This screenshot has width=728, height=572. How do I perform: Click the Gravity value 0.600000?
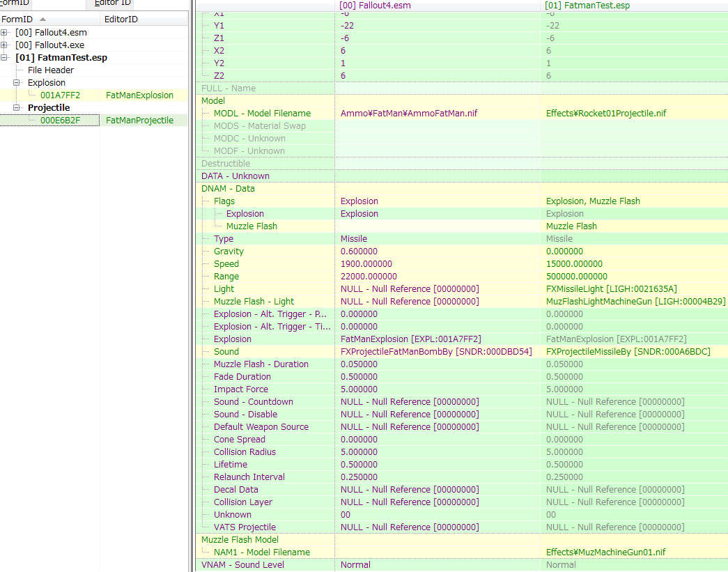pos(359,252)
